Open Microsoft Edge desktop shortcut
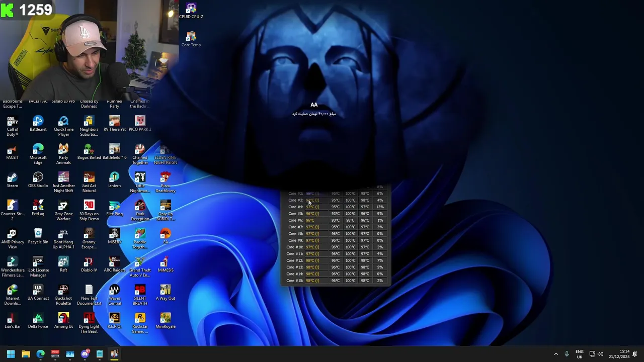This screenshot has width=644, height=362. pyautogui.click(x=38, y=154)
